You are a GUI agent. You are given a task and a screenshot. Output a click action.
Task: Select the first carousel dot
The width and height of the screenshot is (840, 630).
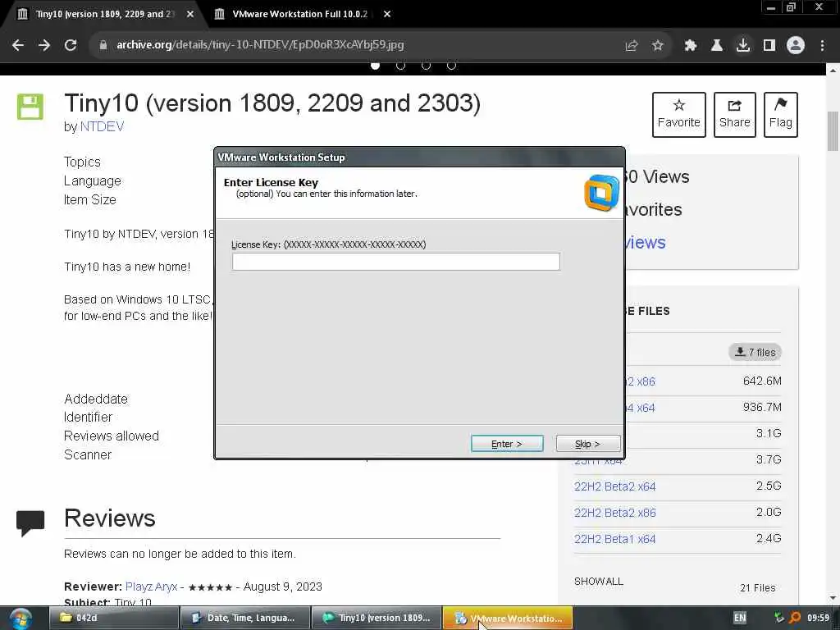375,66
